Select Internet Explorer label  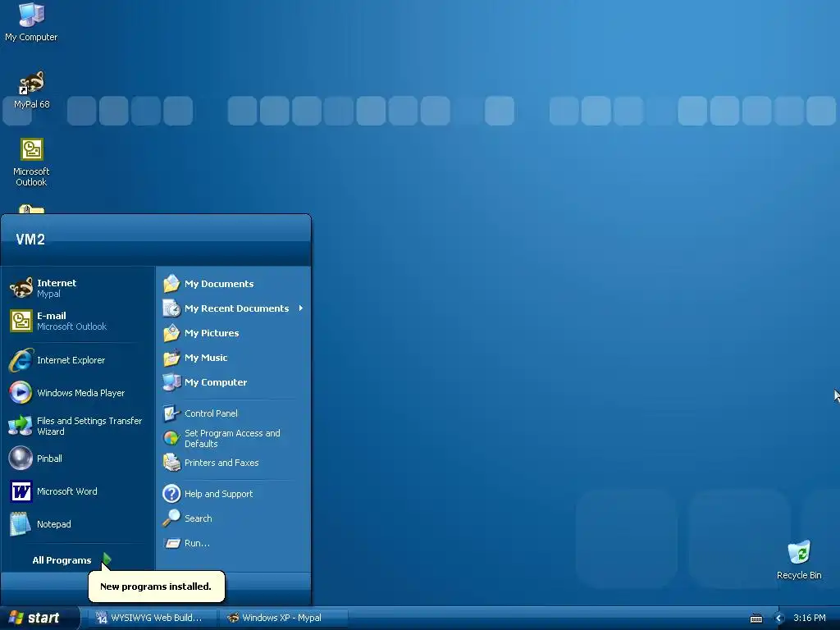click(71, 360)
